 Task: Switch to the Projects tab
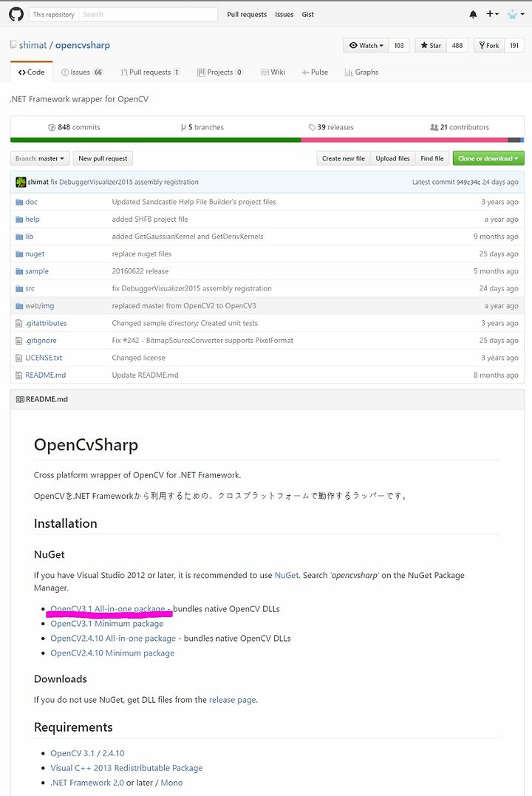219,72
